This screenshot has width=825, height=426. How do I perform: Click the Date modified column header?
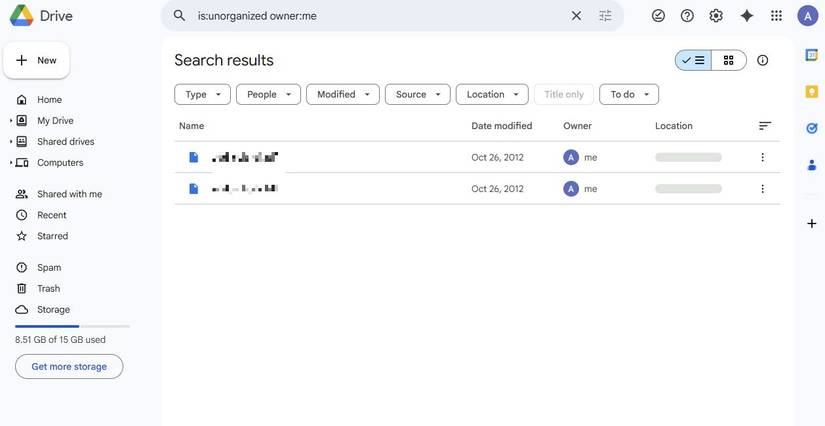click(x=501, y=126)
